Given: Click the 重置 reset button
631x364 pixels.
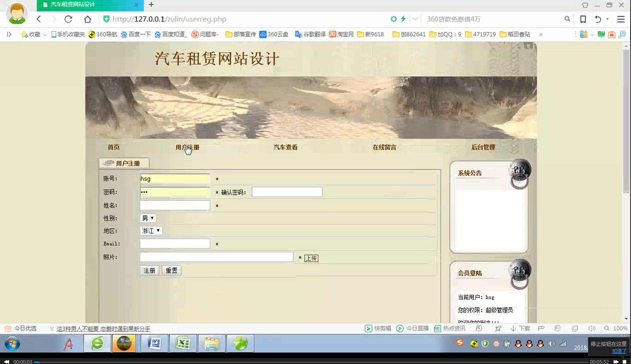Looking at the screenshot, I should 171,270.
